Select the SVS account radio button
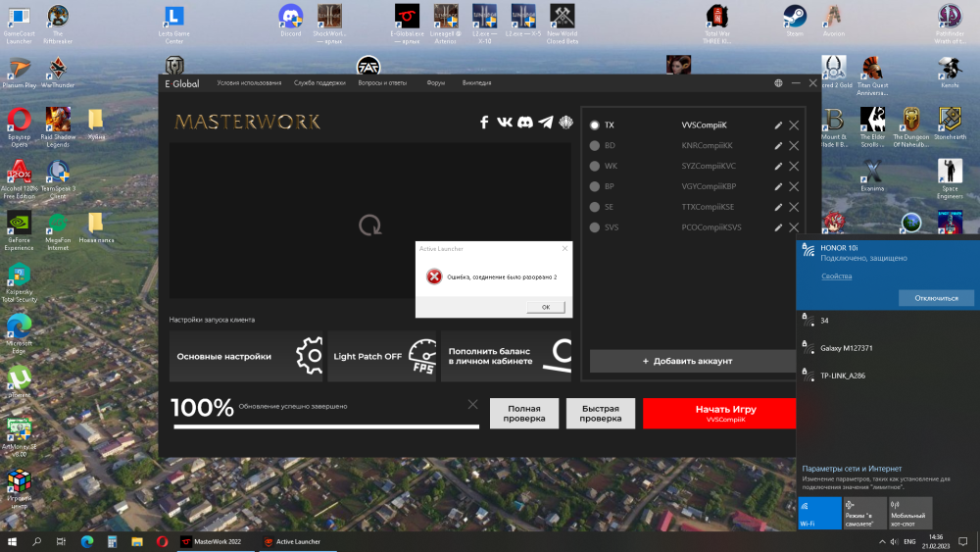Screen dimensions: 980x552 [x=594, y=227]
